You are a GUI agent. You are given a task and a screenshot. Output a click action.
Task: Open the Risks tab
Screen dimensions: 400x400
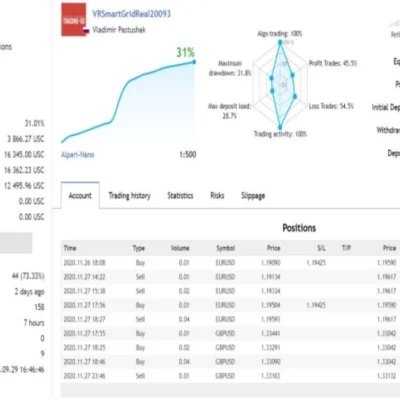coord(217,196)
